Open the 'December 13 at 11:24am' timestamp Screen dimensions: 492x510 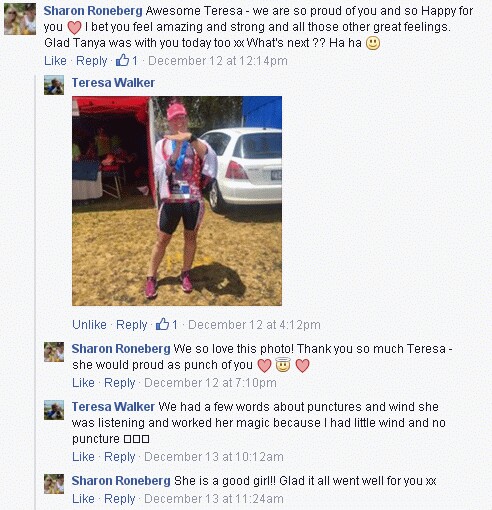pos(214,499)
